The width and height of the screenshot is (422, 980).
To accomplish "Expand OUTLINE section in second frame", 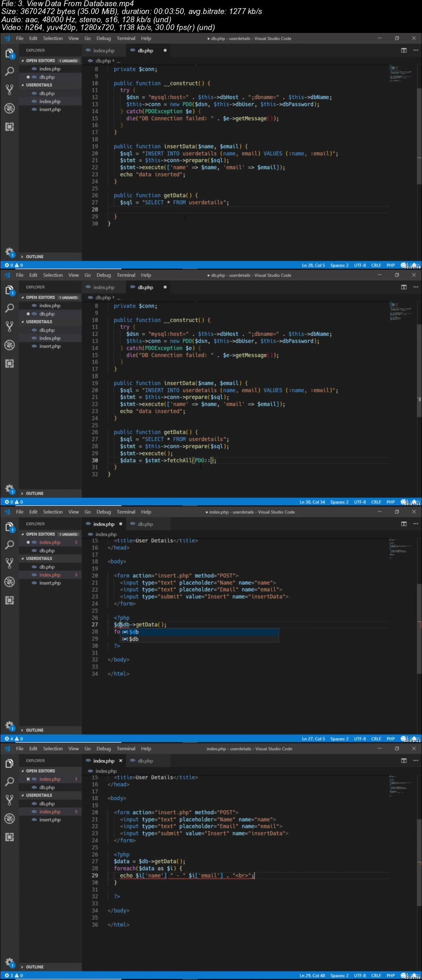I will coord(35,493).
